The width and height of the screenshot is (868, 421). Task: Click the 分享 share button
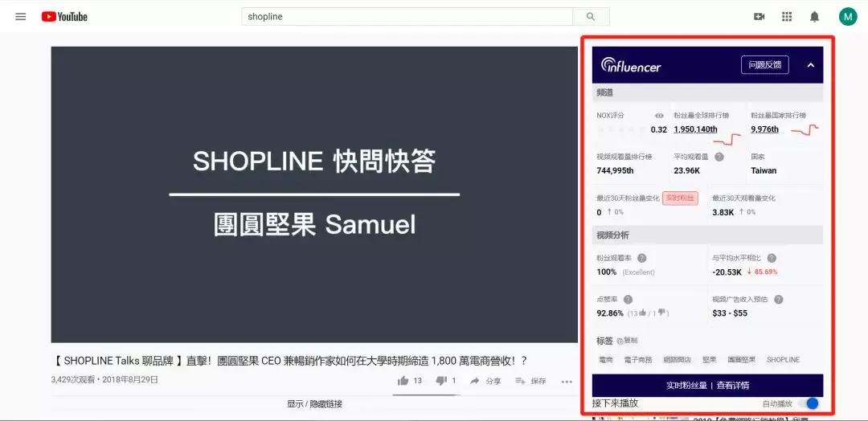pyautogui.click(x=485, y=381)
